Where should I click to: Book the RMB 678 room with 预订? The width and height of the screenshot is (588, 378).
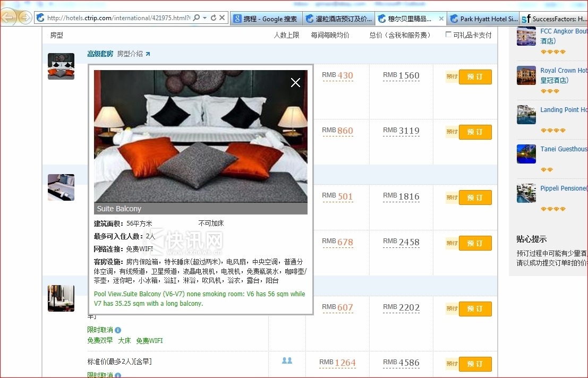coord(475,243)
